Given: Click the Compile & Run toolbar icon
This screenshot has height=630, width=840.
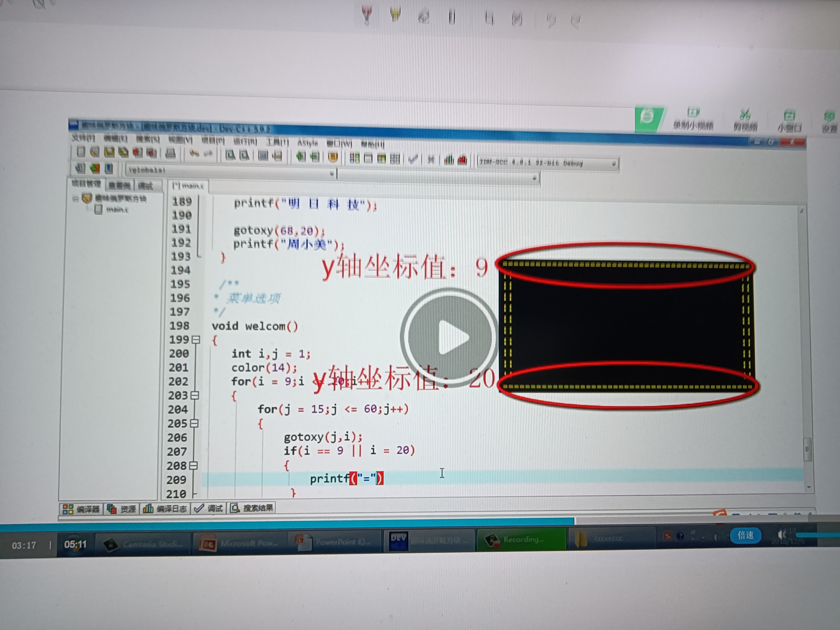Looking at the screenshot, I should coord(381,159).
